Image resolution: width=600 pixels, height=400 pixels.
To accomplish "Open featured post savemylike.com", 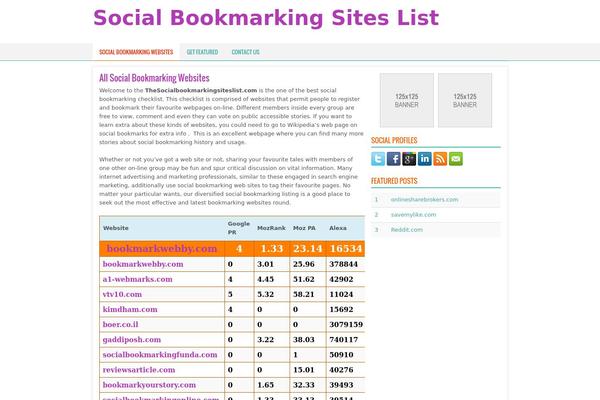I will pyautogui.click(x=413, y=215).
